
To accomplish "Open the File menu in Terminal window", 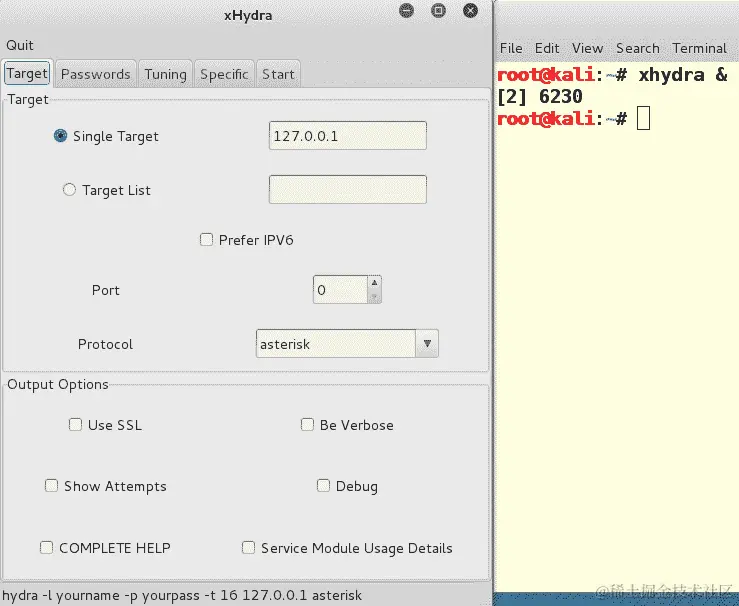I will coord(511,48).
